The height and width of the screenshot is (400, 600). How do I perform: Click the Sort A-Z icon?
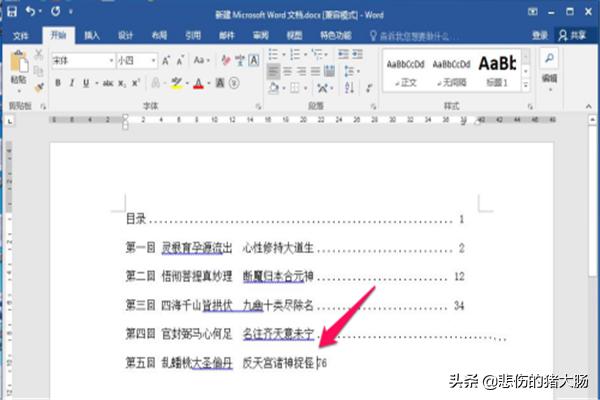[x=349, y=88]
